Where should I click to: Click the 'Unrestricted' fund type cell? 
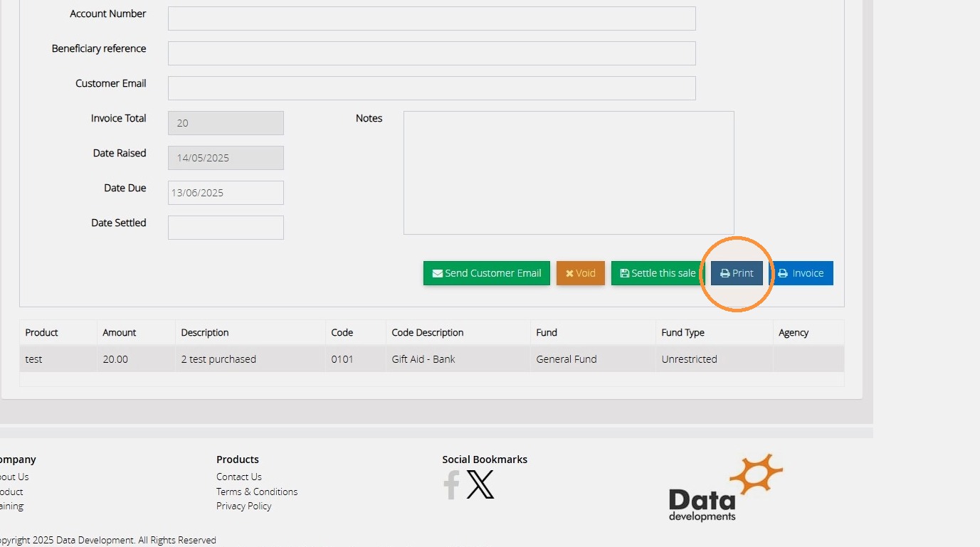pos(715,359)
